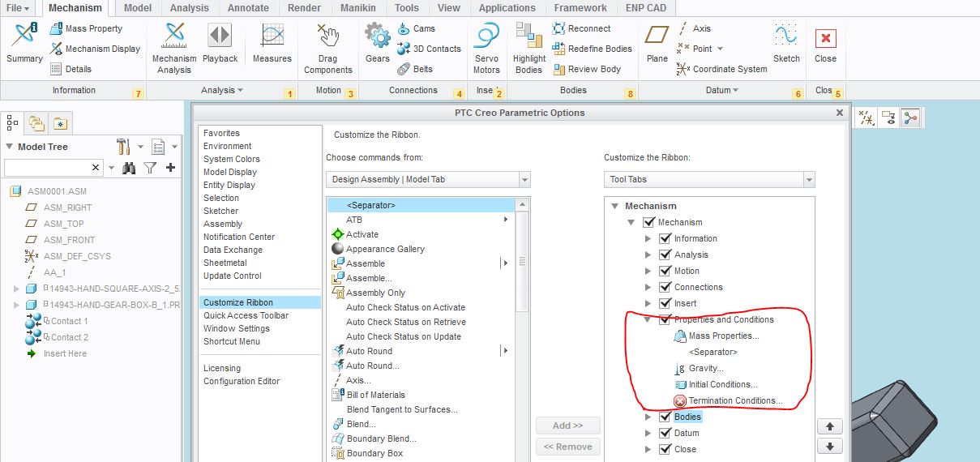Click the << Remove button
980x462 pixels.
pos(567,447)
